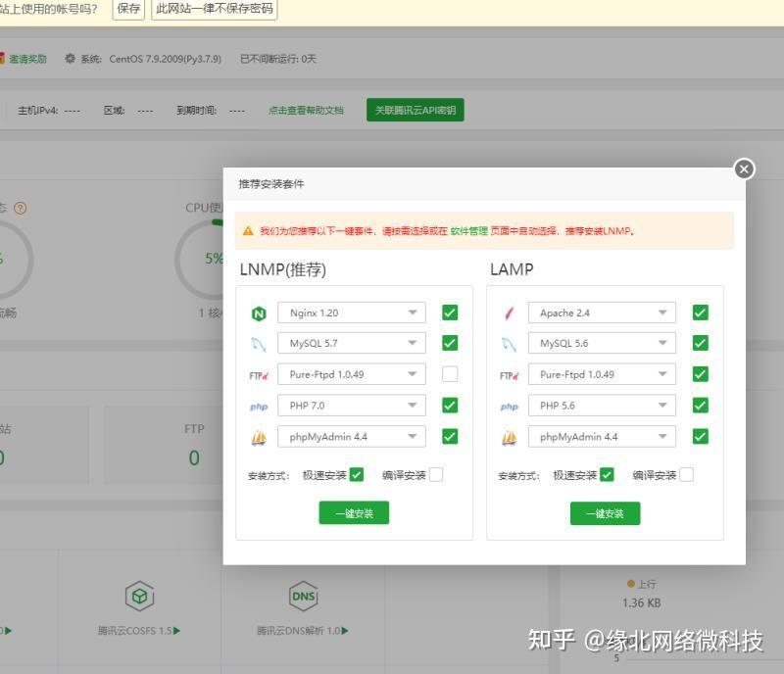Open the MySQL 5.6 version dropdown
Viewport: 784px width, 674px height.
click(602, 343)
